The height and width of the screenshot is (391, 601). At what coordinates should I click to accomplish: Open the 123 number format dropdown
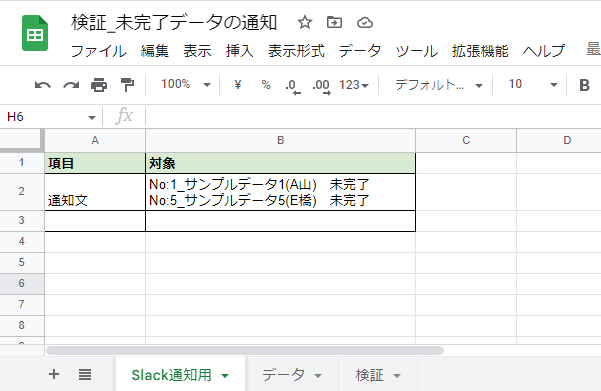pos(353,85)
